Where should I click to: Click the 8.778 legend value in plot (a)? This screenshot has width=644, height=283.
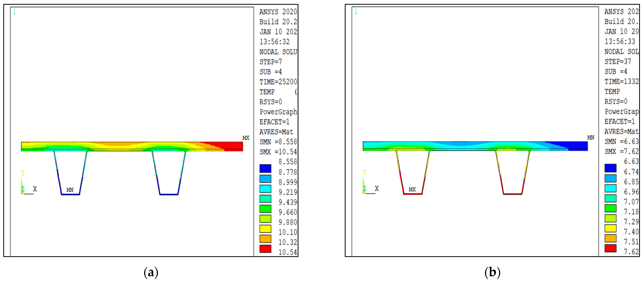pos(288,172)
